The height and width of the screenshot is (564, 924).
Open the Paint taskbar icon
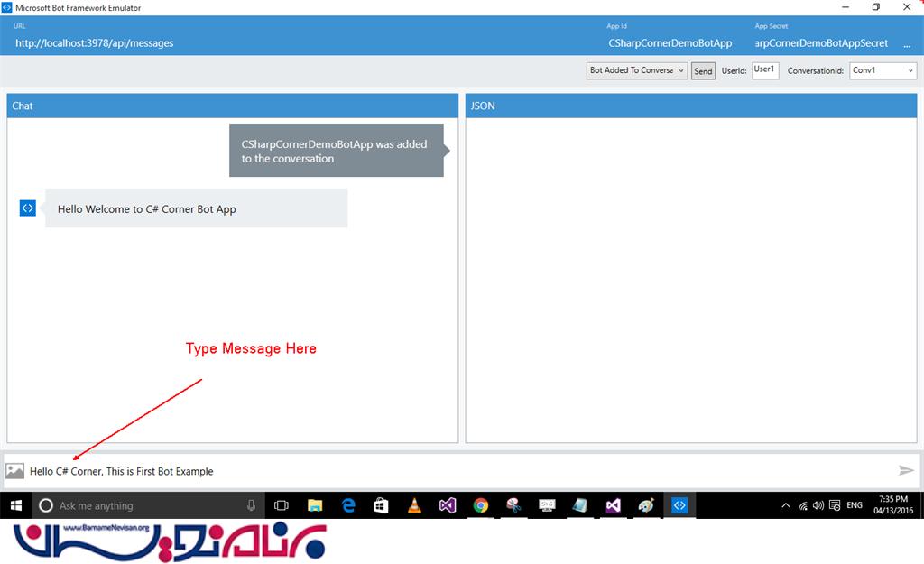646,505
